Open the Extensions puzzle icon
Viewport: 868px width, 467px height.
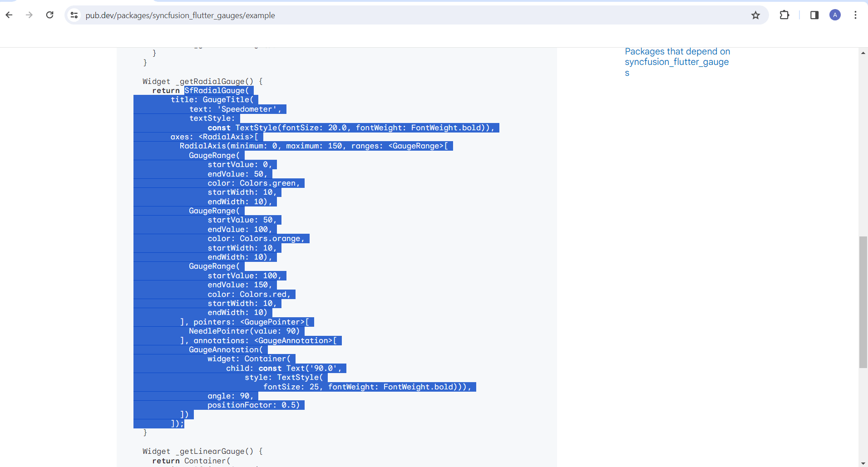(x=784, y=15)
